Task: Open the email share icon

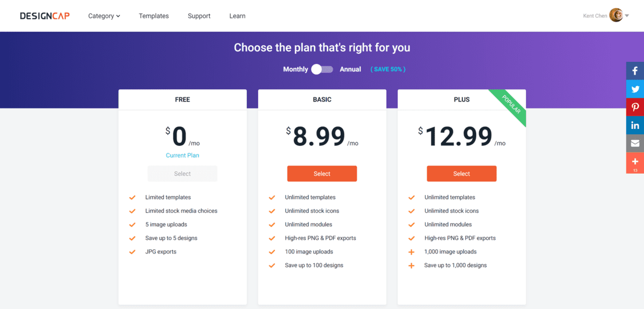Action: (x=635, y=143)
